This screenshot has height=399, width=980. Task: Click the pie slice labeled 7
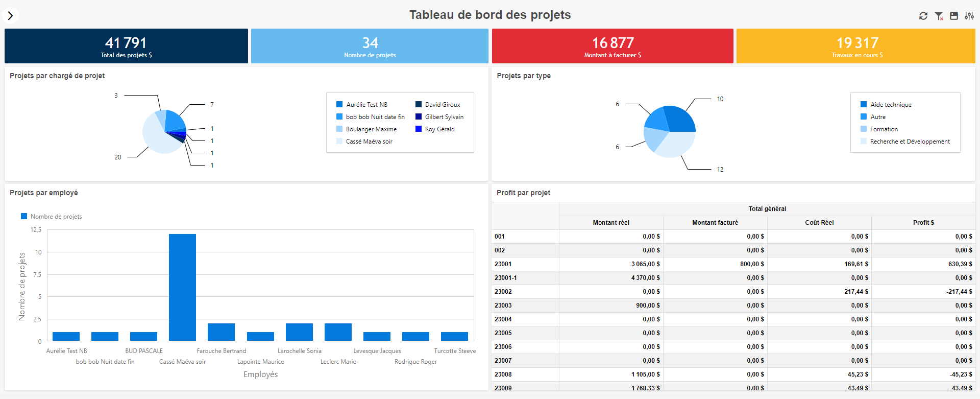(176, 121)
